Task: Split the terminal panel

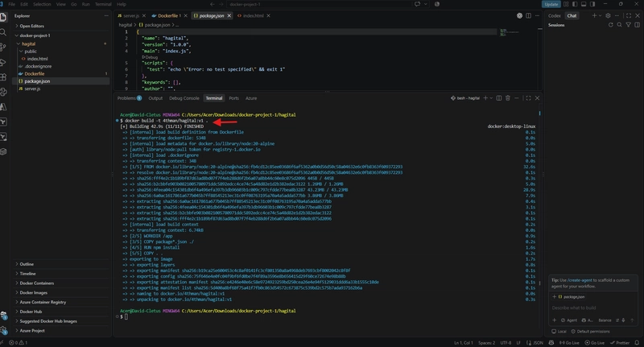Action: pos(498,98)
